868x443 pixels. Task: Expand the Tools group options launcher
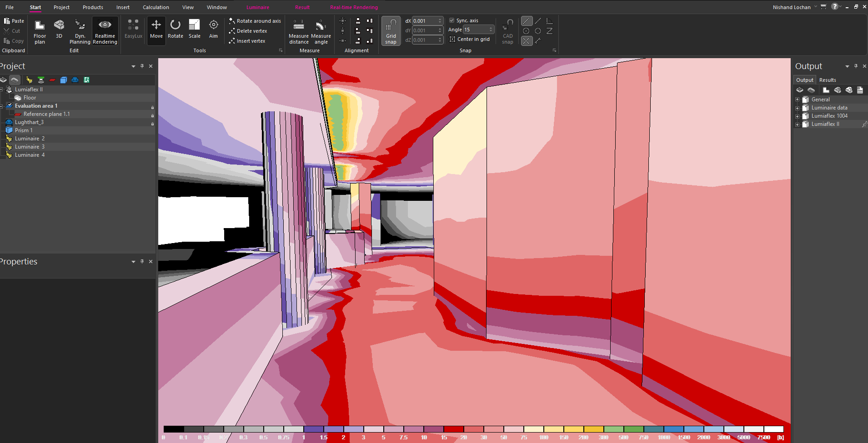pyautogui.click(x=281, y=50)
